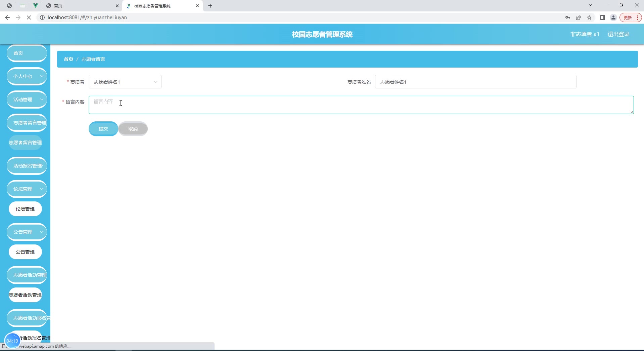Open a new browser tab
Viewport: 644px width, 351px height.
(210, 6)
